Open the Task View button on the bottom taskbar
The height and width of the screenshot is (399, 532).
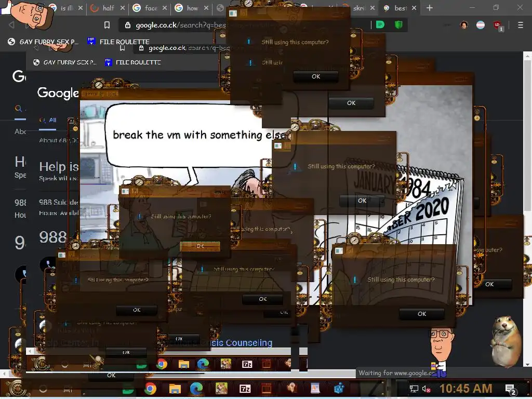click(68, 389)
